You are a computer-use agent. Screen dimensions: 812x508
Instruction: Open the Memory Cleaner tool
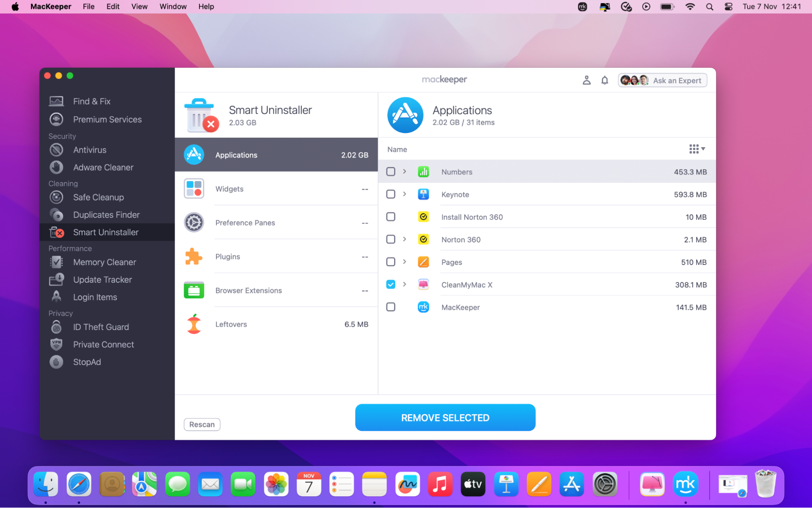pos(104,262)
